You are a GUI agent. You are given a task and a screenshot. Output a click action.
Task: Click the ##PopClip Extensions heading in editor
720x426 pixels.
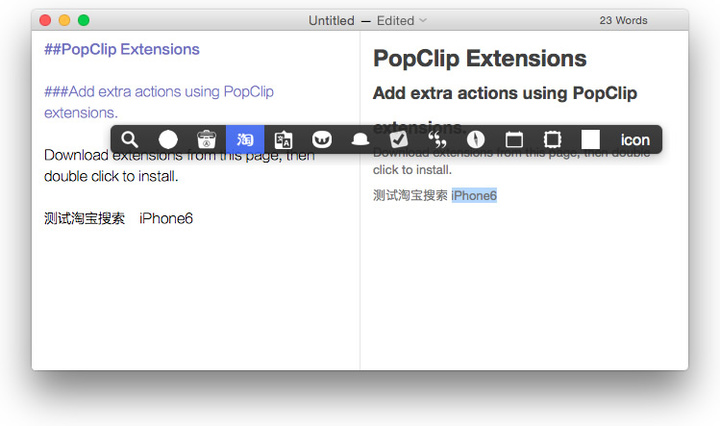[x=122, y=49]
